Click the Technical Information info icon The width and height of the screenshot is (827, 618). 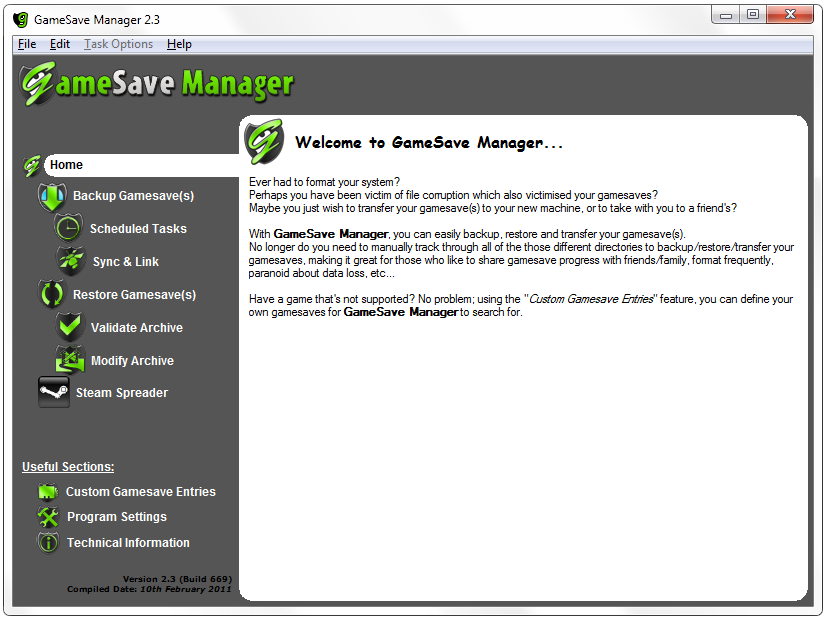48,543
